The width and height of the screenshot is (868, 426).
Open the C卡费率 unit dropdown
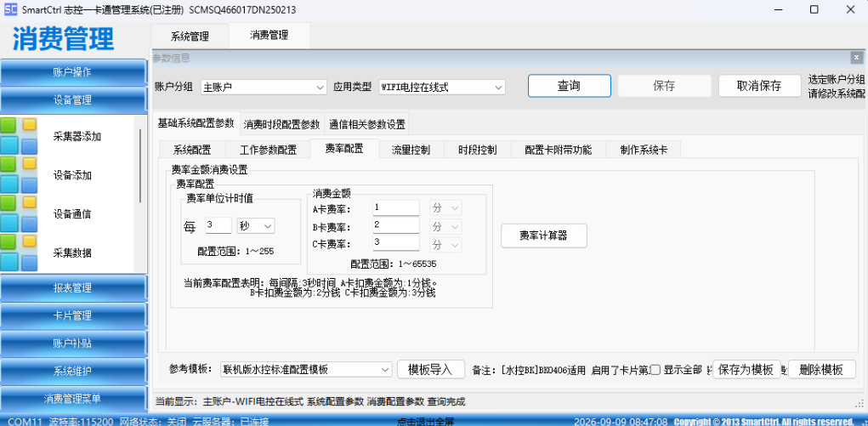(445, 244)
